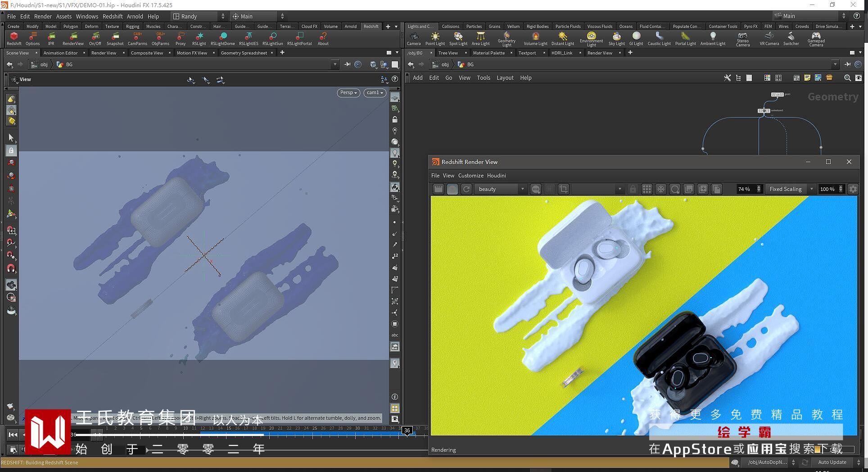Add an RSLight from the shelf
Screen dimensions: 868x472
tap(199, 38)
